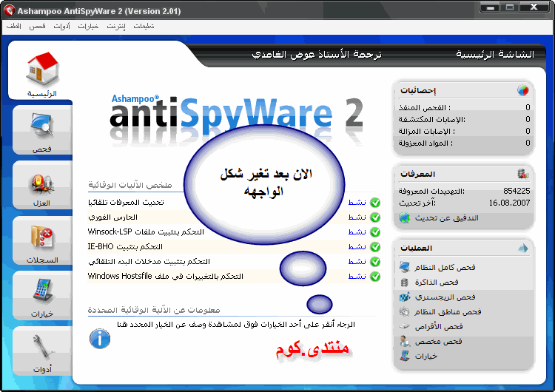Click the 16.08.2007 last update date
Image resolution: width=555 pixels, height=392 pixels.
pyautogui.click(x=509, y=203)
